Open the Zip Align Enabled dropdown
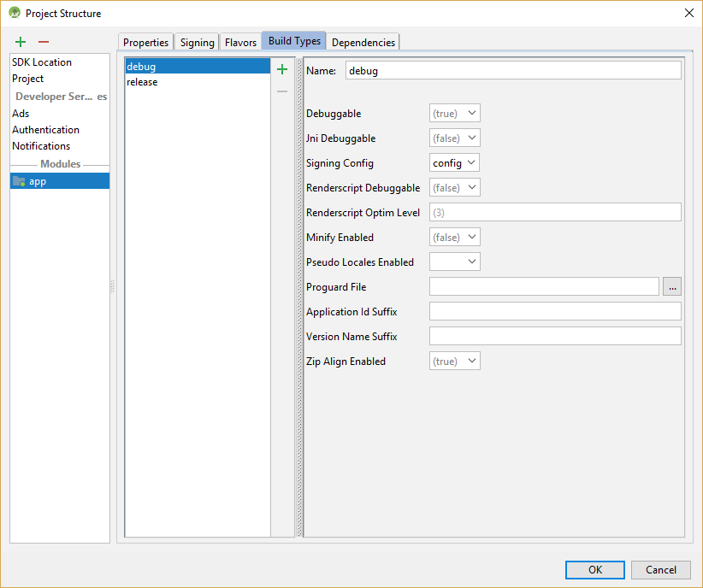The width and height of the screenshot is (703, 588). coord(454,361)
